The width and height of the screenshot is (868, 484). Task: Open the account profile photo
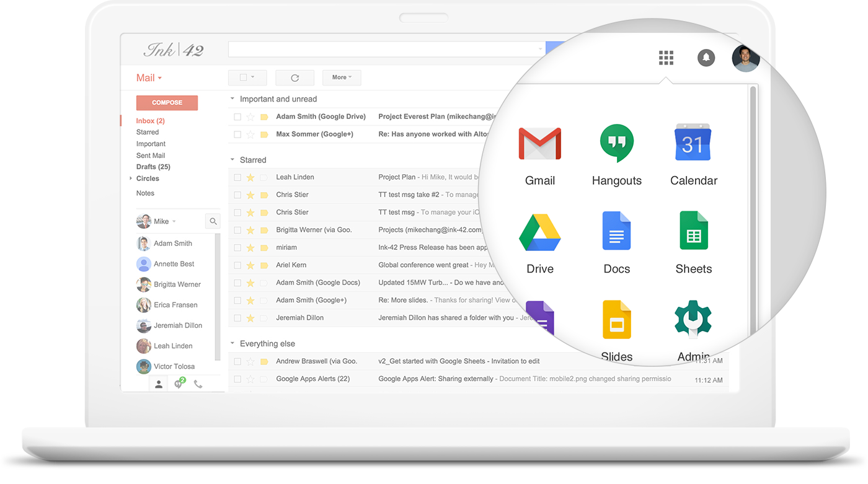745,58
